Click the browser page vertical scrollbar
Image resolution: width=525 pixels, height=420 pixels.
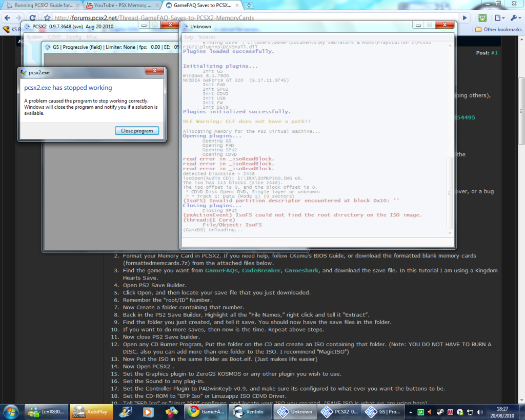coord(521,111)
